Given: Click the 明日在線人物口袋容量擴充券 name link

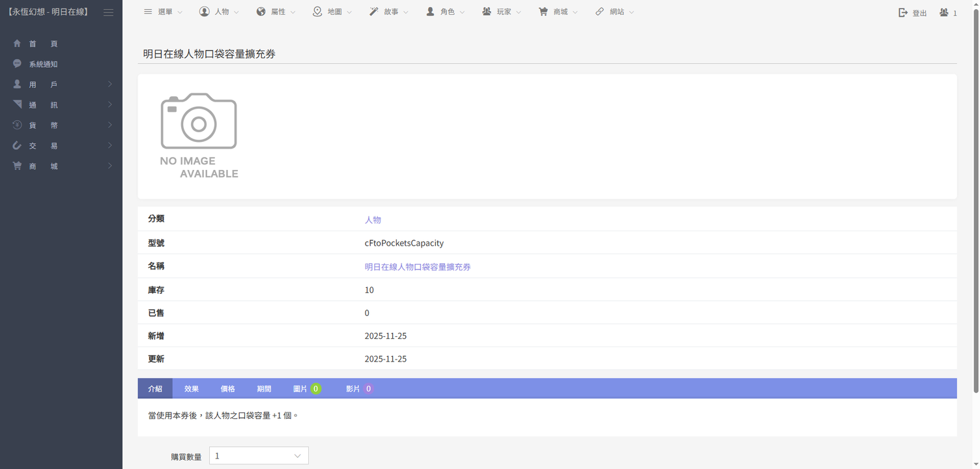Looking at the screenshot, I should coord(418,267).
